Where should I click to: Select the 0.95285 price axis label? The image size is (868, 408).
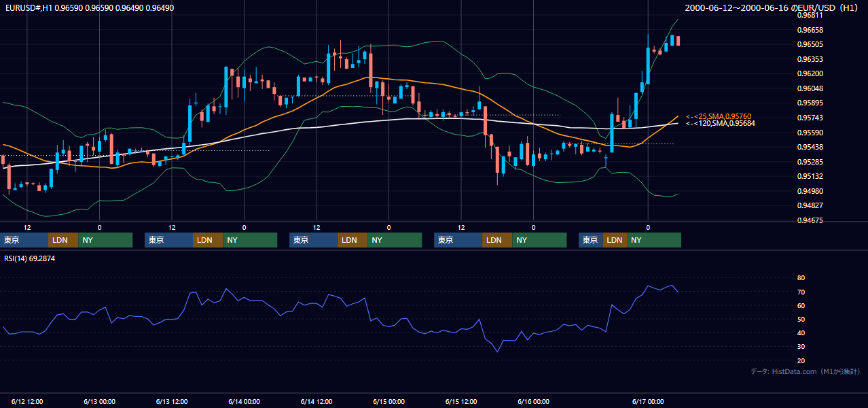[x=810, y=162]
